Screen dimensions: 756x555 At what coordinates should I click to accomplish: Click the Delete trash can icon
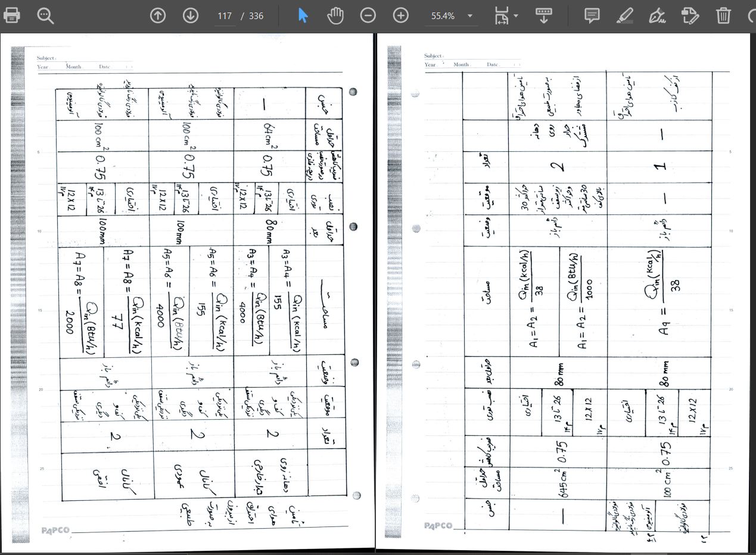tap(723, 15)
